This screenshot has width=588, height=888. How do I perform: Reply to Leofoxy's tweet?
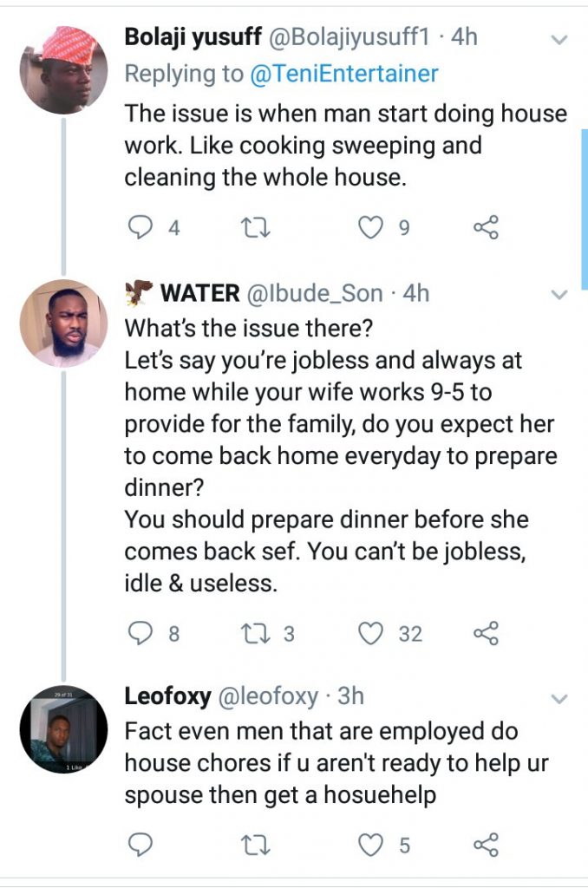(140, 845)
